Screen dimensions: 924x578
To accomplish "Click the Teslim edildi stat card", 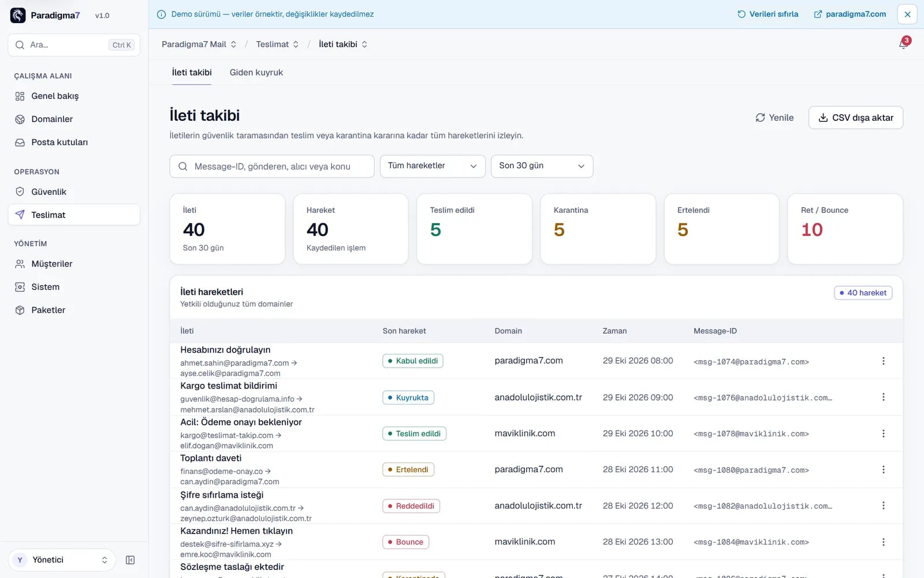I will (474, 229).
